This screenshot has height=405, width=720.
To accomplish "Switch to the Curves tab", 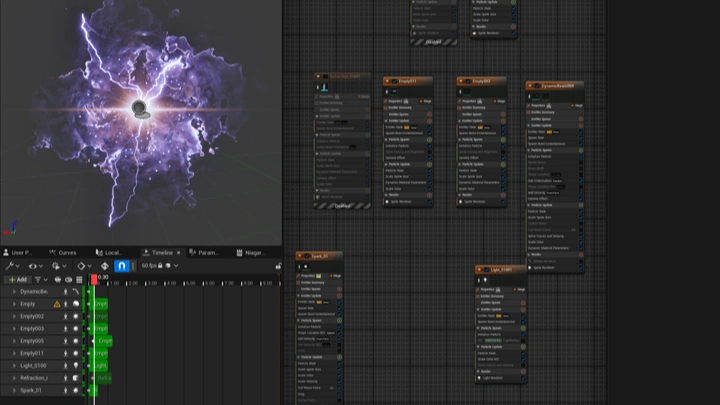I will (66, 253).
